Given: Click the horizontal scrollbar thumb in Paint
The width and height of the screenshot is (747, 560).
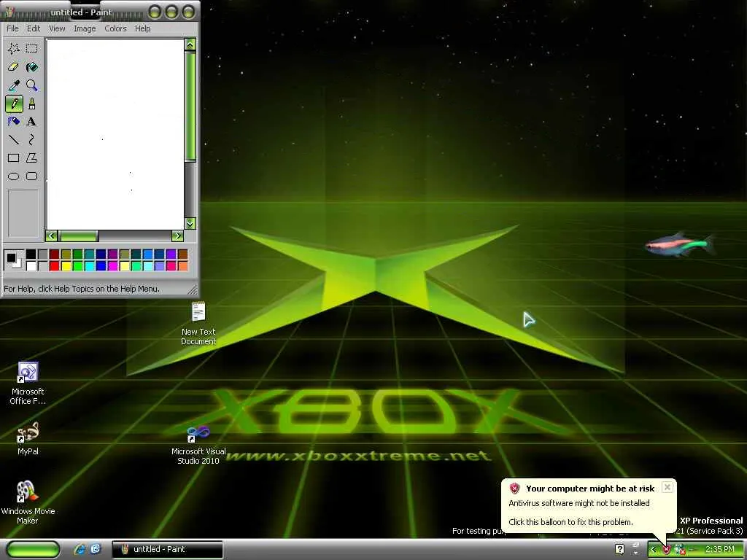Looking at the screenshot, I should (x=78, y=236).
